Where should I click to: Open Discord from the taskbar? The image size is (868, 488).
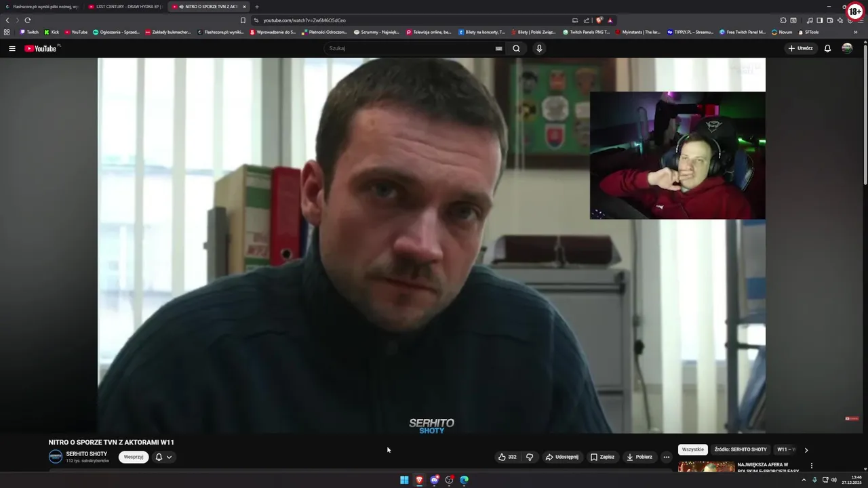pyautogui.click(x=435, y=480)
